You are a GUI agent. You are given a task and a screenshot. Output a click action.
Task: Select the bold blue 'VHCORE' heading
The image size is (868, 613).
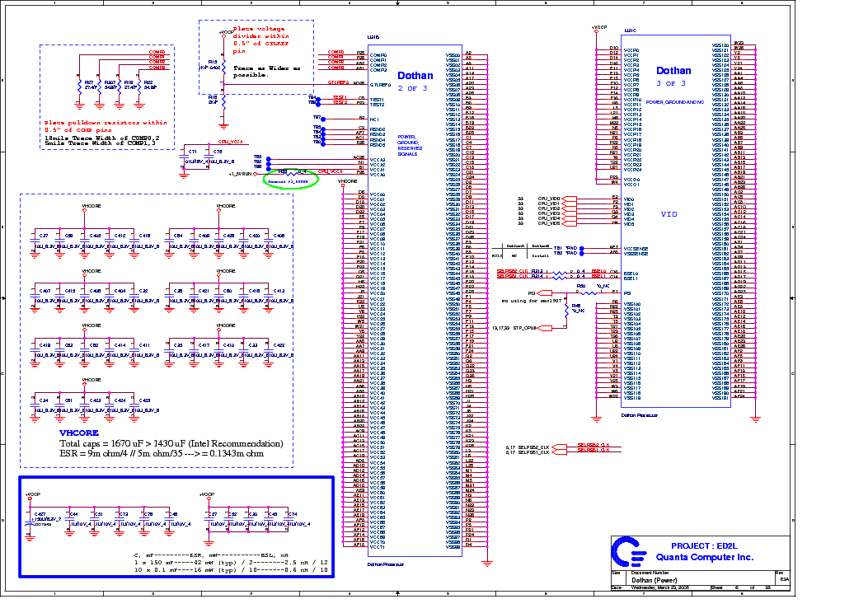point(79,433)
